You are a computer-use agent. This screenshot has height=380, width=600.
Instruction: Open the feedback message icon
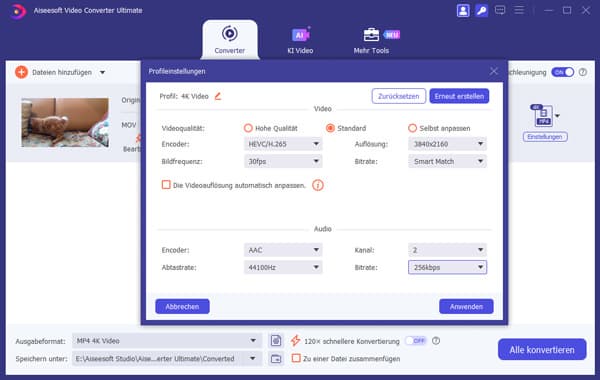tap(500, 10)
